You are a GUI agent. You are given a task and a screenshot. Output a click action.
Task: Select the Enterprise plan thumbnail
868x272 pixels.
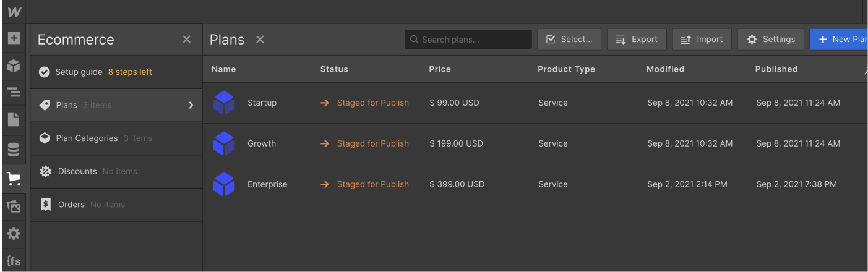224,184
